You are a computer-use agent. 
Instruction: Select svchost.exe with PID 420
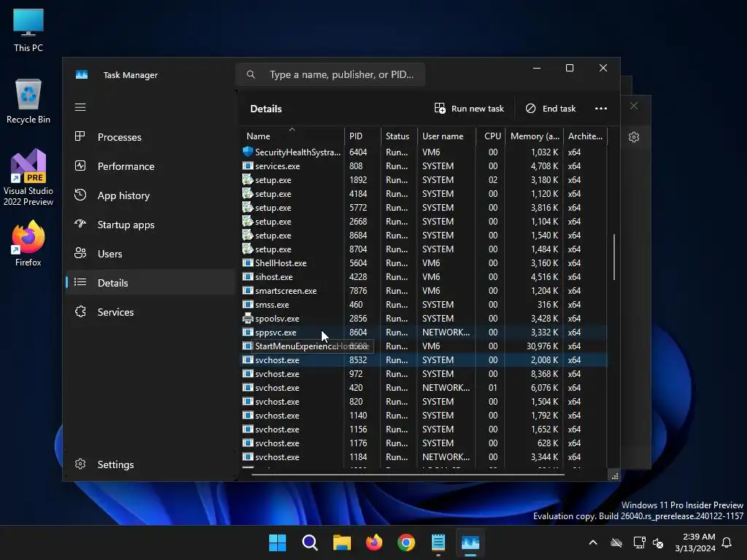pos(423,388)
